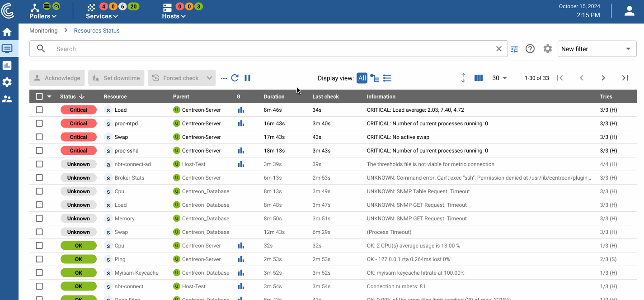644x300 pixels.
Task: Open graph icon for Myisam-Keycache row
Action: (x=241, y=273)
